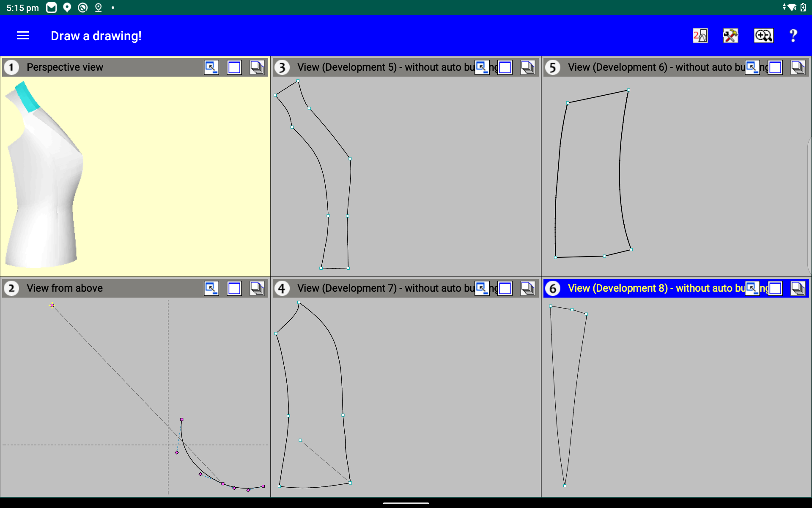Maximize the Development 6 view panel
The width and height of the screenshot is (812, 508).
point(775,67)
